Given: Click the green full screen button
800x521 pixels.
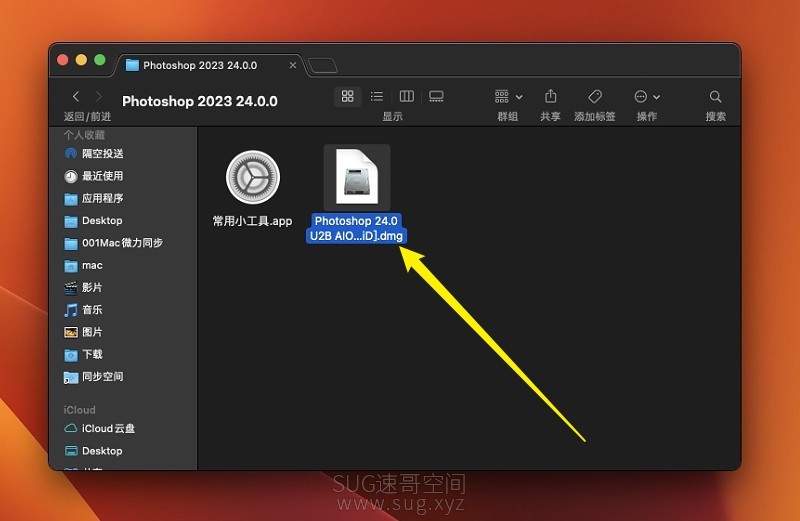Looking at the screenshot, I should pyautogui.click(x=100, y=60).
